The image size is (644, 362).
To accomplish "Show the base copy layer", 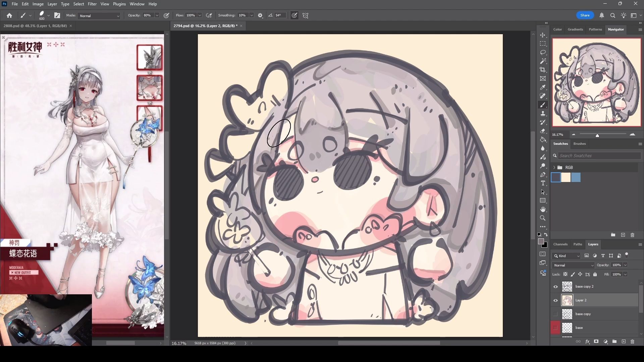I will [x=555, y=314].
